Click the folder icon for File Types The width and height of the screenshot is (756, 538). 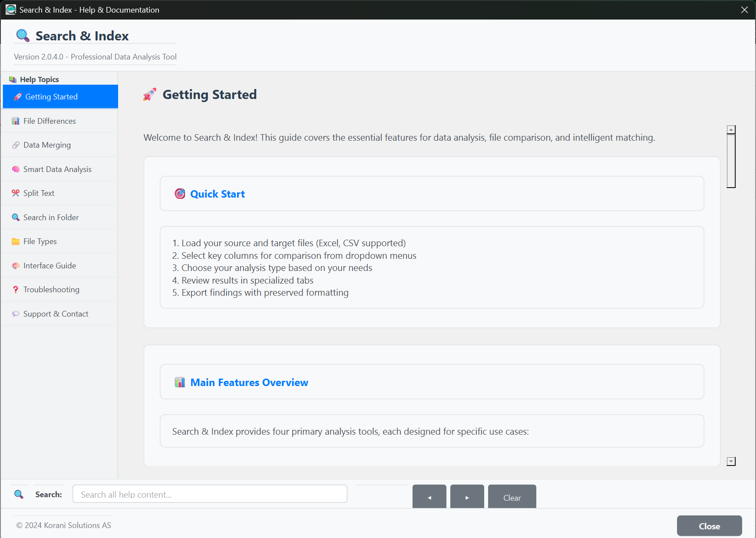coord(16,241)
